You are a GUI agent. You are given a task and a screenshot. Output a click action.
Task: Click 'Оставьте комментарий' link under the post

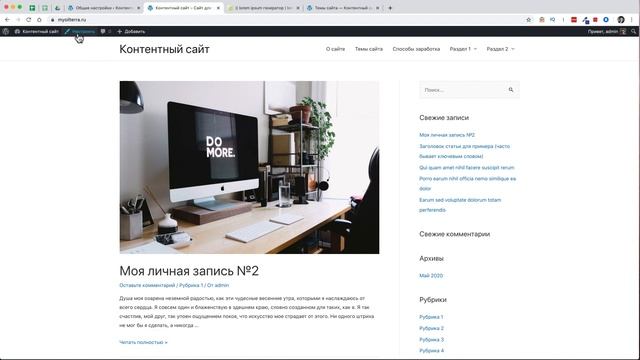[147, 285]
